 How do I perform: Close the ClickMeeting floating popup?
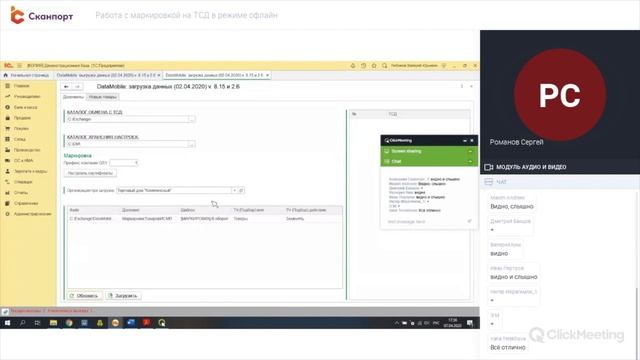472,140
